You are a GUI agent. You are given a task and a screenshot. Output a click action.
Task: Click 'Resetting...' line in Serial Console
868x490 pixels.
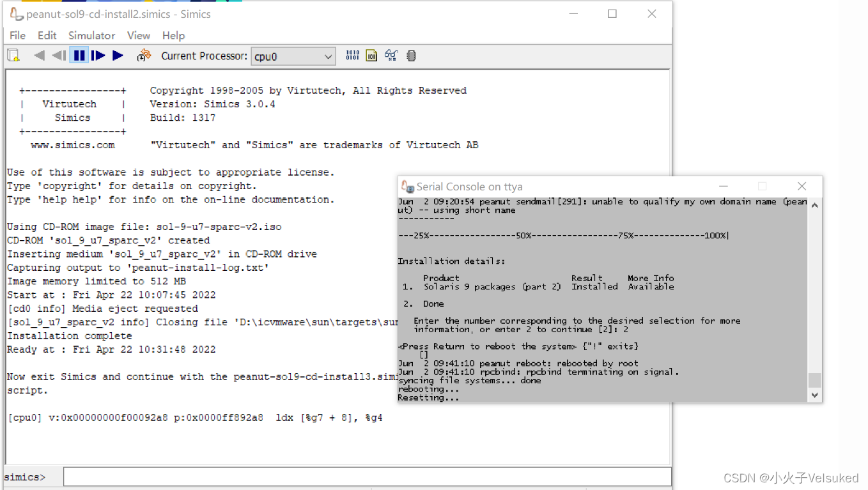tap(428, 397)
